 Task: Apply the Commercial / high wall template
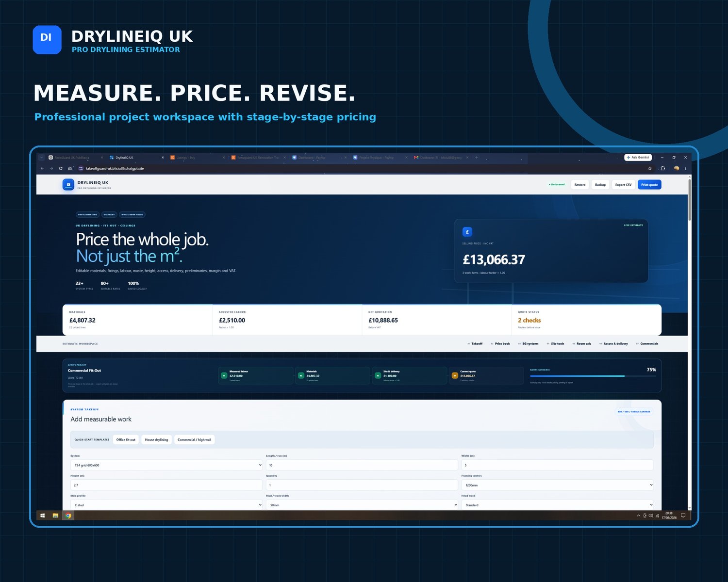click(195, 440)
